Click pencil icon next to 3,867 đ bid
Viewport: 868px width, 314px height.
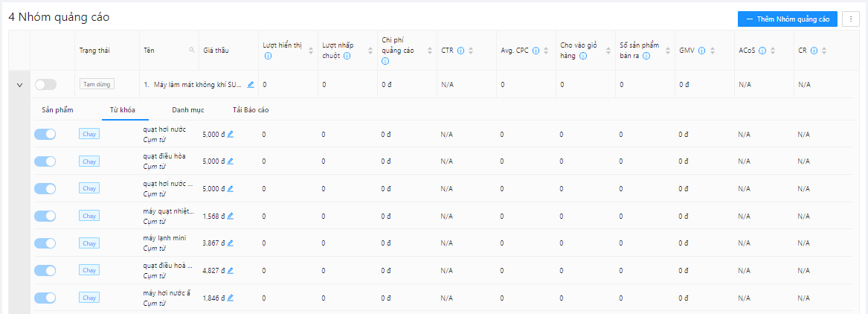[x=231, y=243]
